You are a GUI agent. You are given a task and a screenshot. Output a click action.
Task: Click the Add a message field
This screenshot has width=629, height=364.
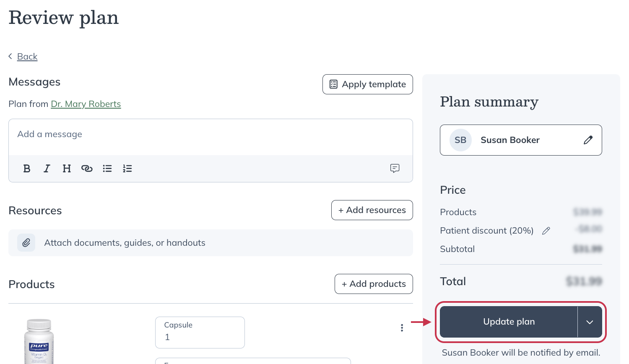tap(210, 134)
